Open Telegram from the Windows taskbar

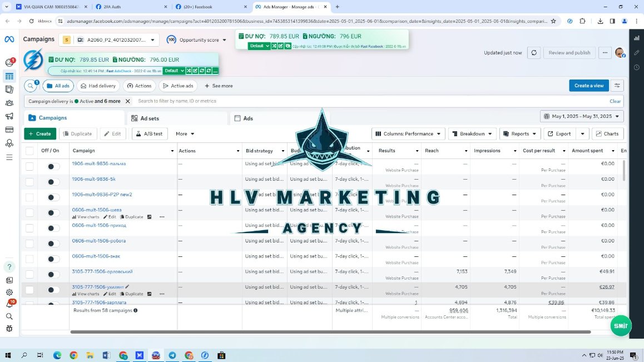point(172,355)
